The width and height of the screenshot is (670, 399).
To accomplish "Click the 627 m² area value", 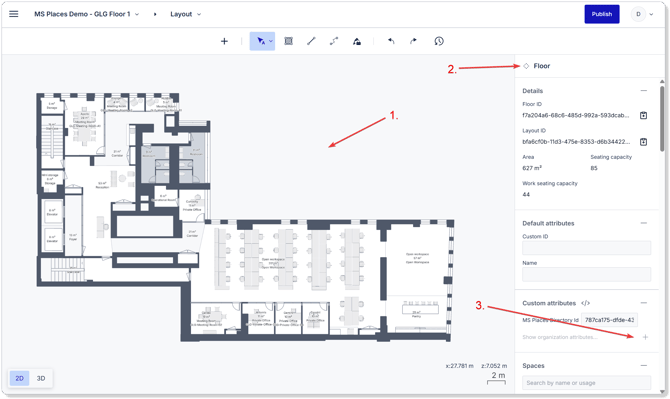I will click(x=532, y=168).
